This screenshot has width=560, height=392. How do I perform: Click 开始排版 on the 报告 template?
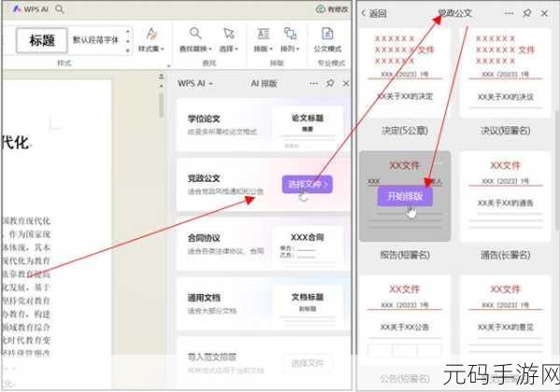405,196
